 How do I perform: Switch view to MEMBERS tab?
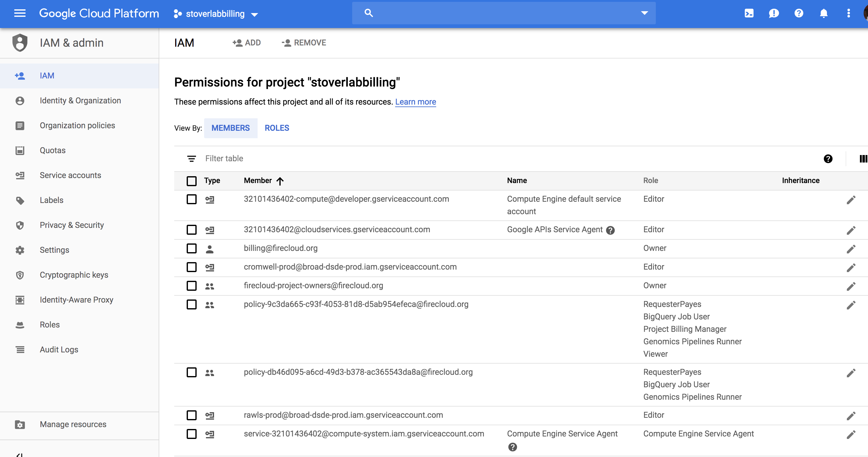(x=231, y=128)
